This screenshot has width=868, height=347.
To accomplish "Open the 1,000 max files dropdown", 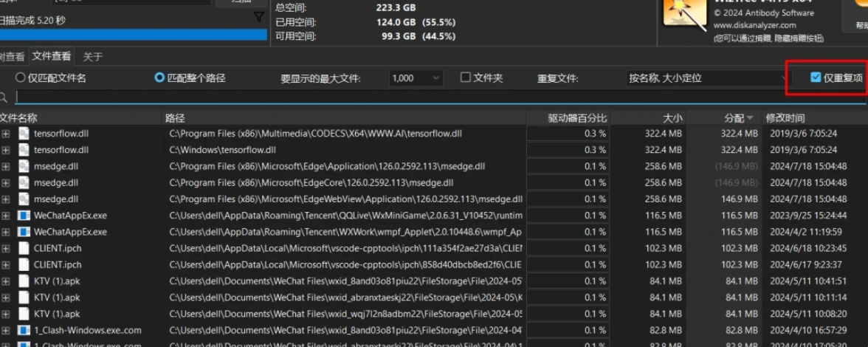I will pos(416,78).
